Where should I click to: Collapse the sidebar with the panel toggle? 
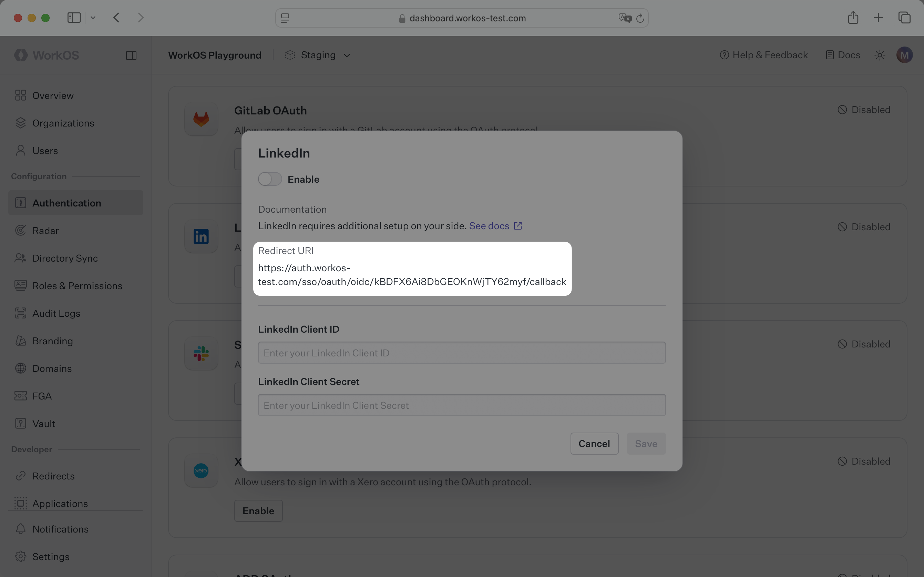tap(131, 55)
